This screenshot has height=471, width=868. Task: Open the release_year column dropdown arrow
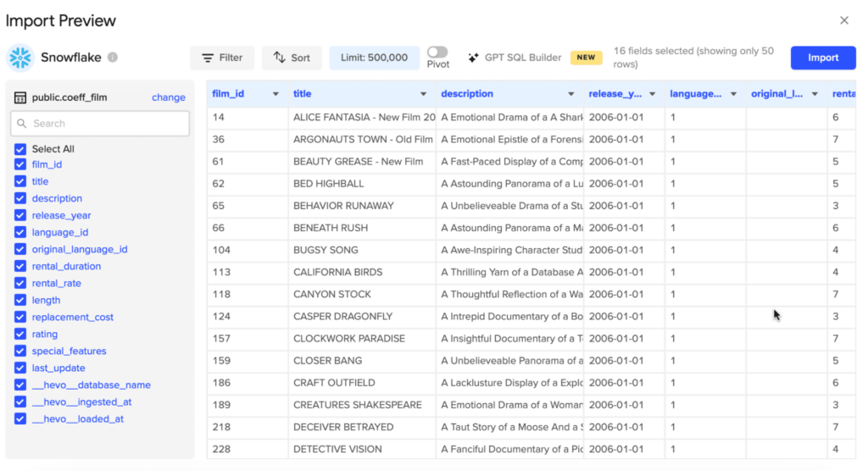(x=652, y=94)
